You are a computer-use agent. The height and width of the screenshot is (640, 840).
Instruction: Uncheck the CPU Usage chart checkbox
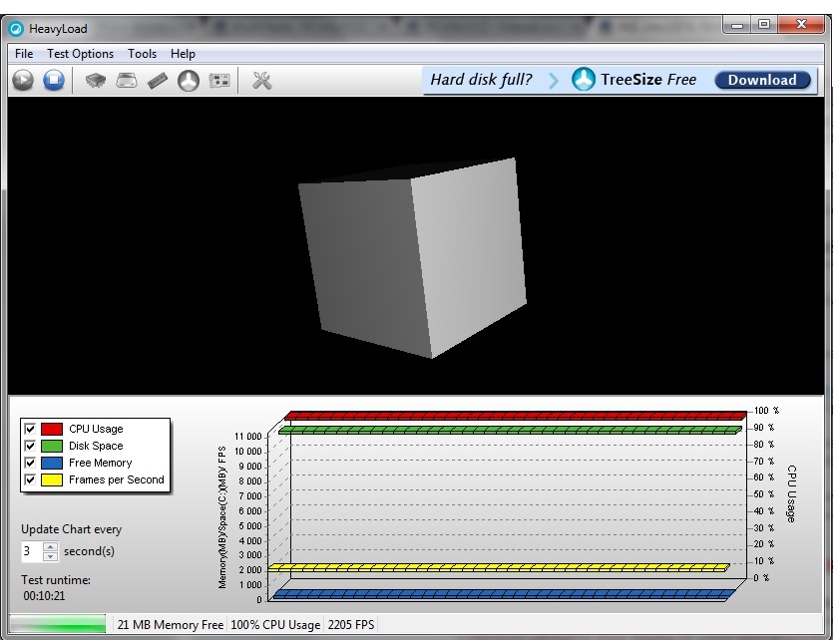coord(30,429)
